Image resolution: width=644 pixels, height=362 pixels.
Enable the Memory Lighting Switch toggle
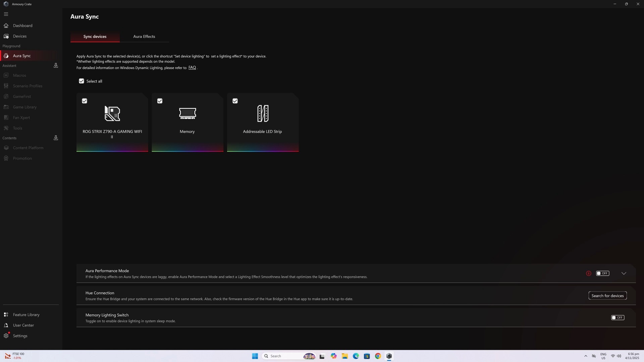(x=618, y=317)
